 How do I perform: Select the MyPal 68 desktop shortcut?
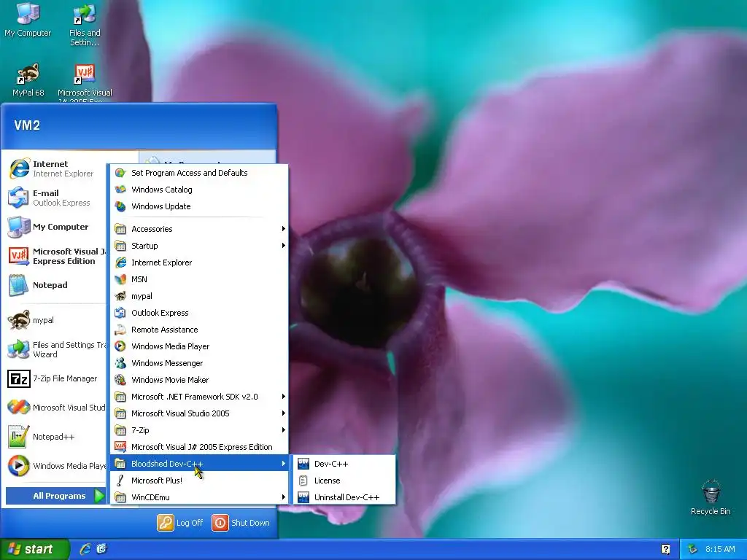point(28,79)
